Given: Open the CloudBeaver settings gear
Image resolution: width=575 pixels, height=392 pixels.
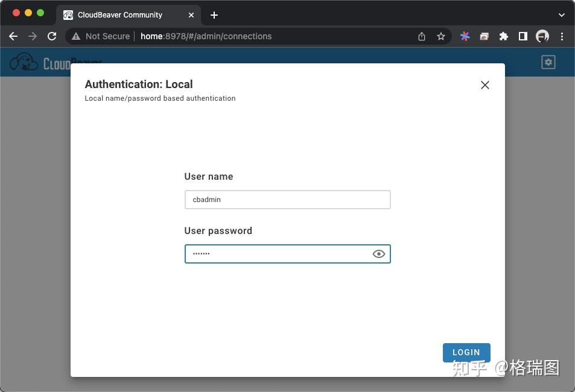Looking at the screenshot, I should point(548,62).
